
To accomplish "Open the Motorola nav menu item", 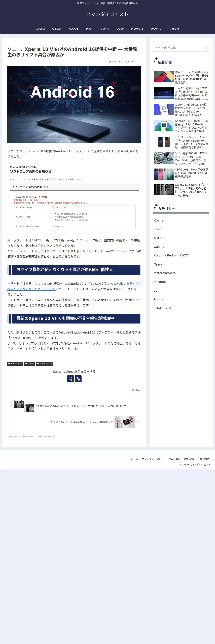I will [x=137, y=29].
